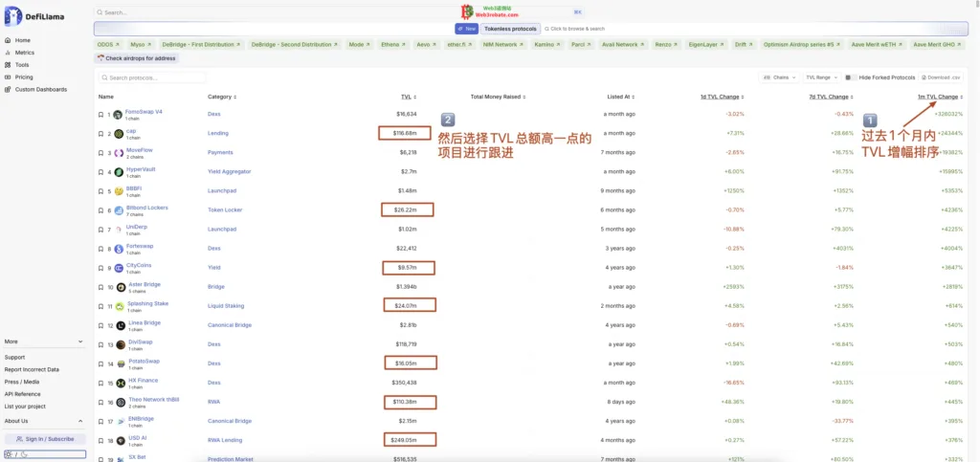This screenshot has width=980, height=462.
Task: Click Check airdrops for address button
Action: (x=137, y=58)
